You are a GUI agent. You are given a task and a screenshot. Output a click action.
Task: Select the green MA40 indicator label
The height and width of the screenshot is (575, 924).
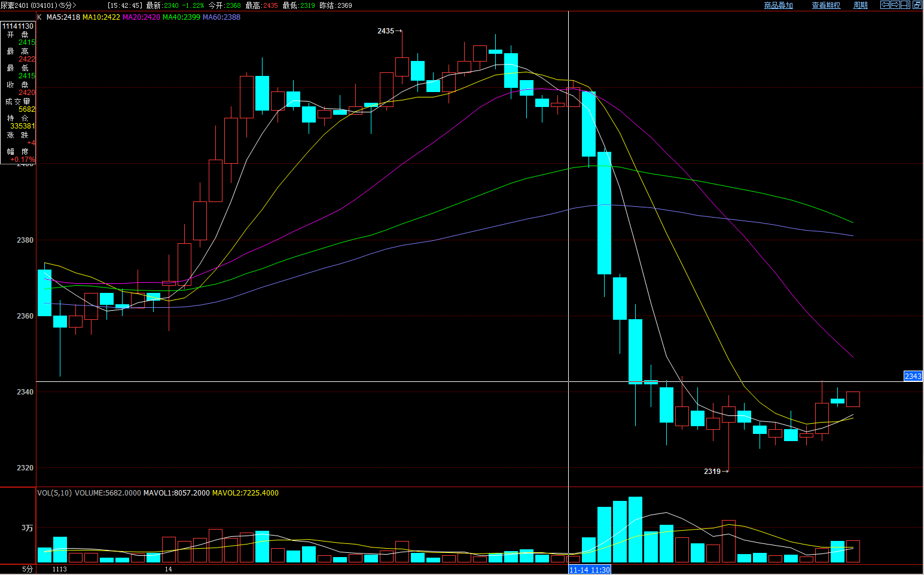(x=181, y=17)
